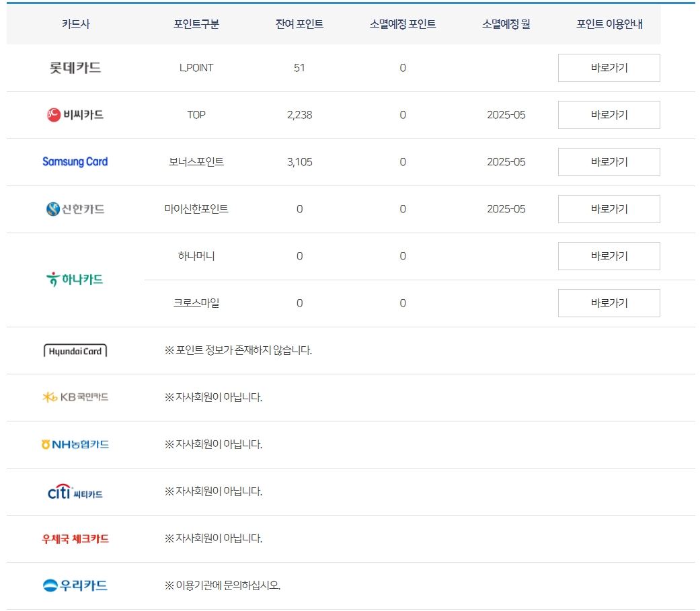Viewport: 700px width, 611px height.
Task: Click the remaining points value 2,238
Action: click(299, 115)
